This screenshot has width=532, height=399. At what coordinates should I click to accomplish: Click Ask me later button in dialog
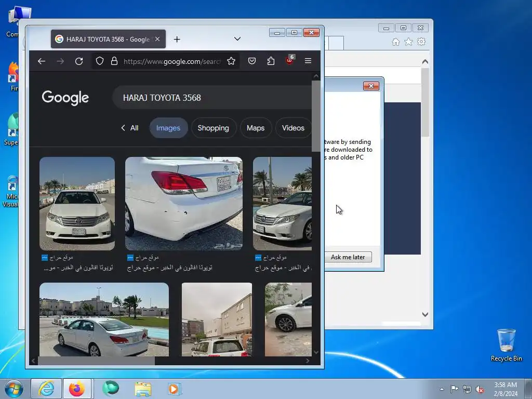click(348, 257)
